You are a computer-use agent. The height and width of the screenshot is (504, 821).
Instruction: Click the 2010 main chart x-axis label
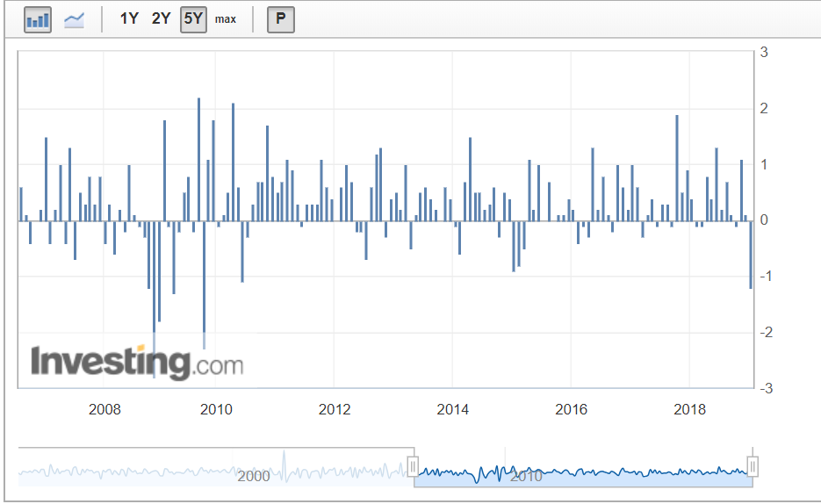pos(216,409)
